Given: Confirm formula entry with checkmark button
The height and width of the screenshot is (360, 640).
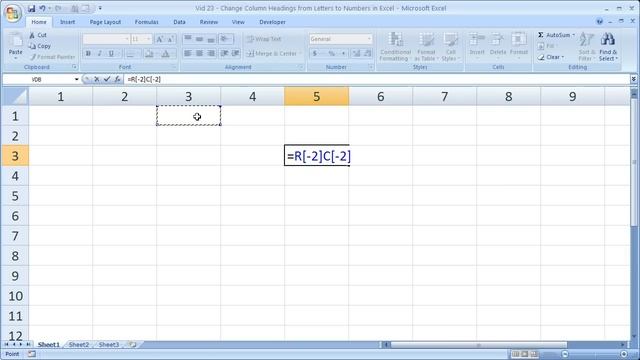Looking at the screenshot, I should coord(107,79).
